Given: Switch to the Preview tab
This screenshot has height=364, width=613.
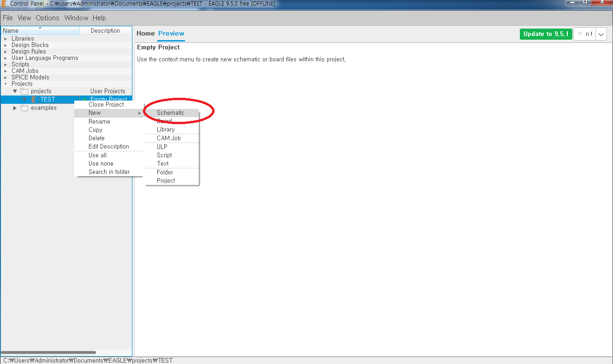Looking at the screenshot, I should coord(171,33).
